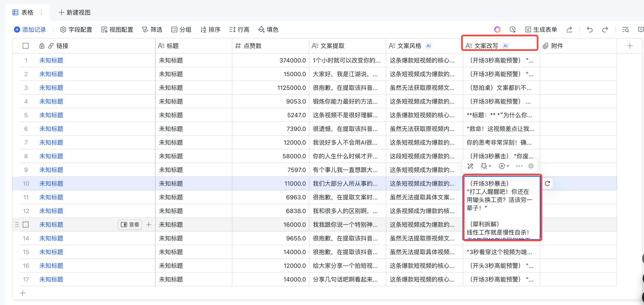
Task: Expand the auto-update A icon dropdown
Action: [x=504, y=166]
